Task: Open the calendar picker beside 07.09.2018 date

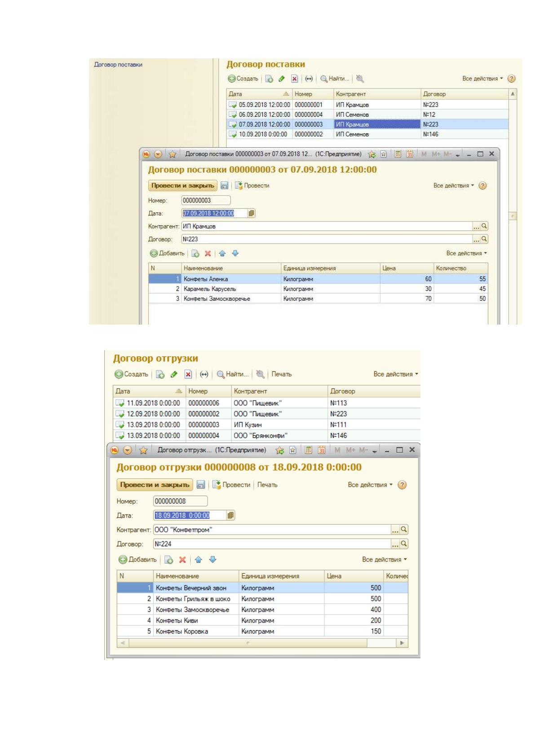Action: (x=252, y=214)
